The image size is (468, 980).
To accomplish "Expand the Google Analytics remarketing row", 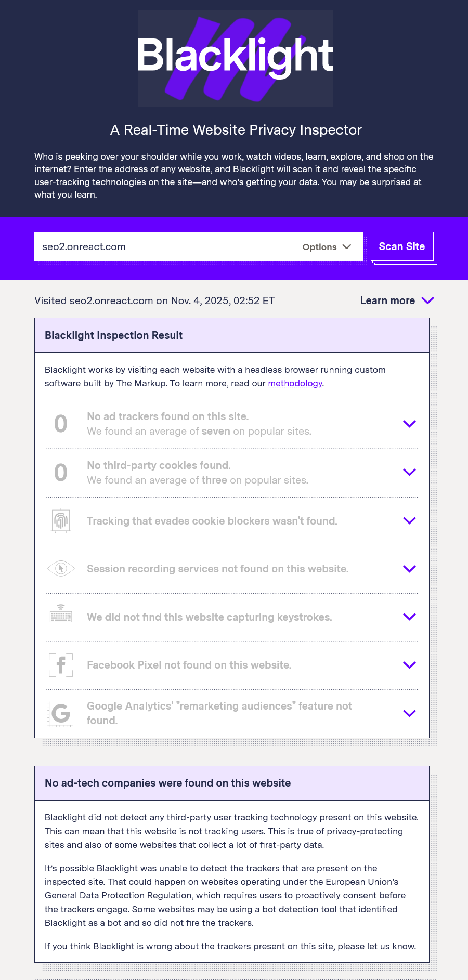I will pos(409,713).
